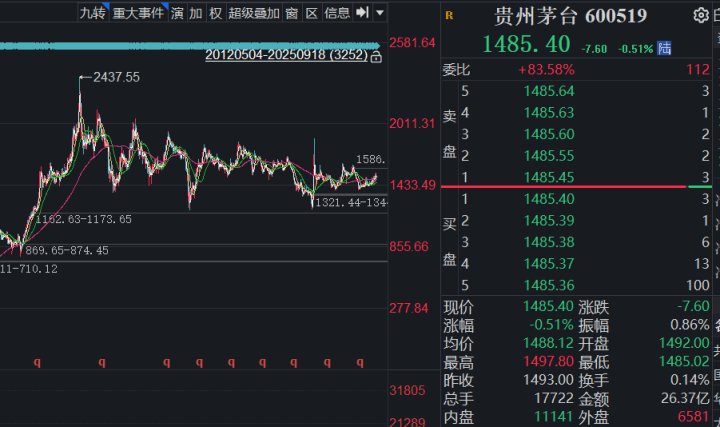The height and width of the screenshot is (427, 720).
Task: Open the settings gear beside 600519
Action: [701, 16]
